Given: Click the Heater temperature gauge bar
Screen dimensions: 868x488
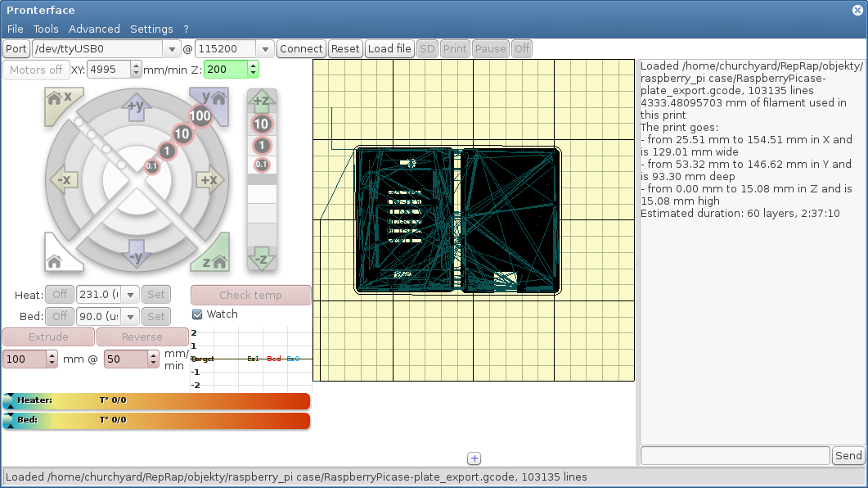Looking at the screenshot, I should tap(156, 400).
